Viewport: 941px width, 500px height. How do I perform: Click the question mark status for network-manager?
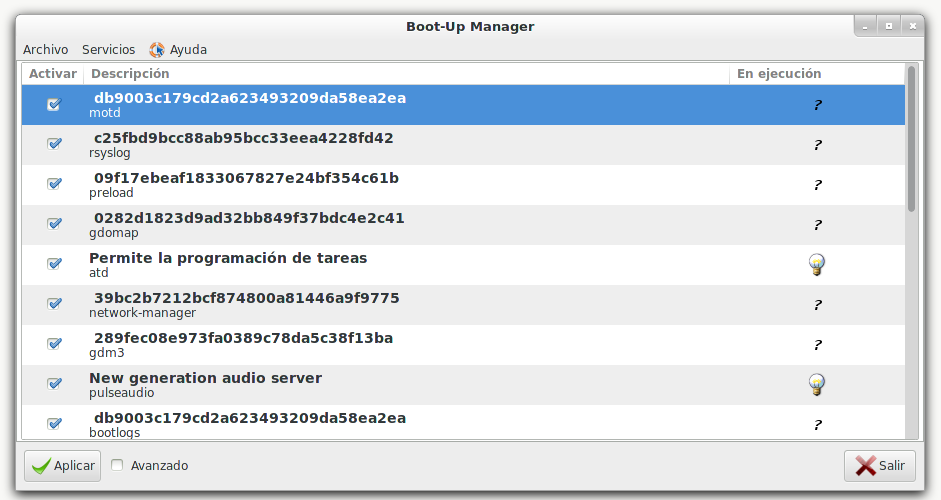pyautogui.click(x=817, y=305)
